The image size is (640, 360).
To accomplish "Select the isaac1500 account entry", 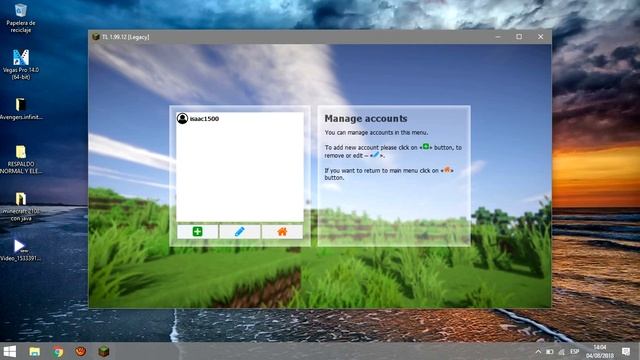I will [x=240, y=118].
